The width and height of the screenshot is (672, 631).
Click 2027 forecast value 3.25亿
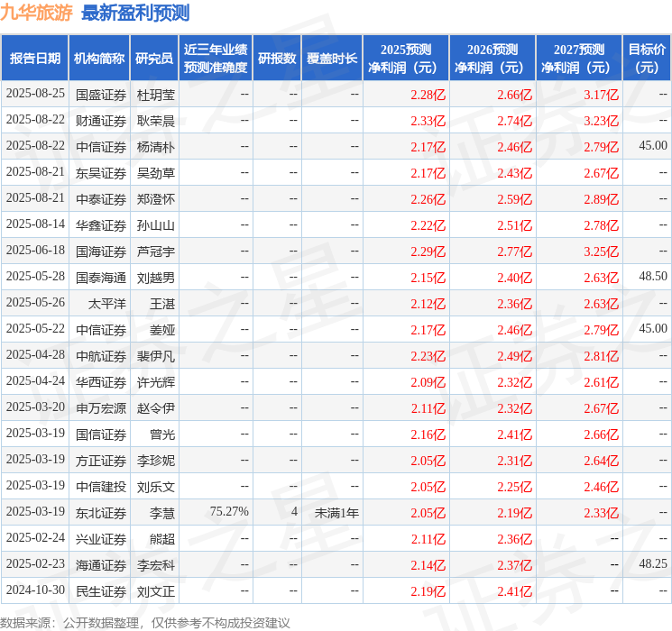click(601, 251)
